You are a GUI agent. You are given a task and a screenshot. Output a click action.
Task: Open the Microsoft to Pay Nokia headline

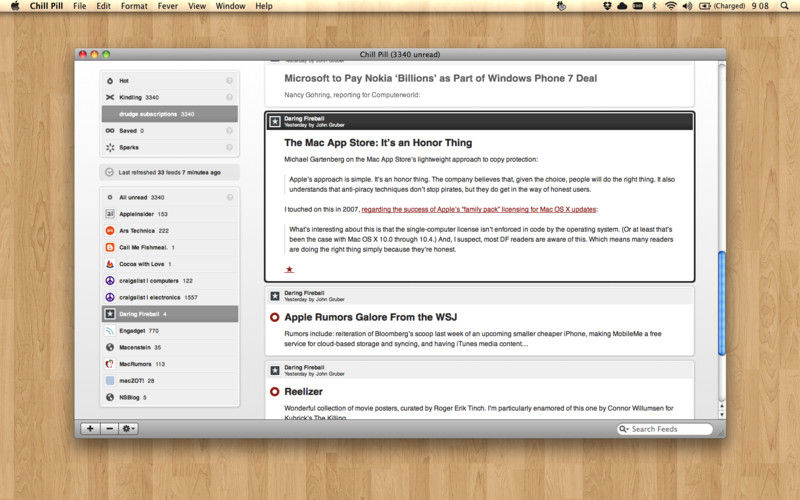[x=441, y=78]
